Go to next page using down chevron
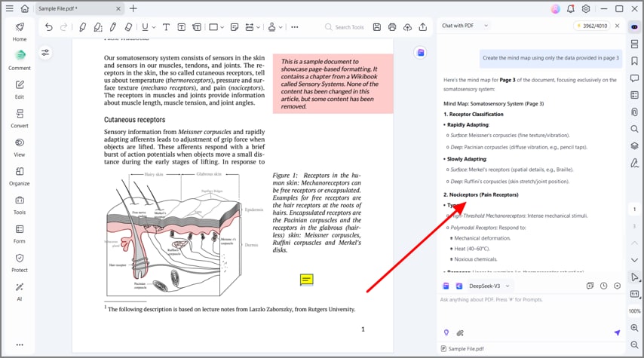The width and height of the screenshot is (644, 358). click(x=634, y=260)
